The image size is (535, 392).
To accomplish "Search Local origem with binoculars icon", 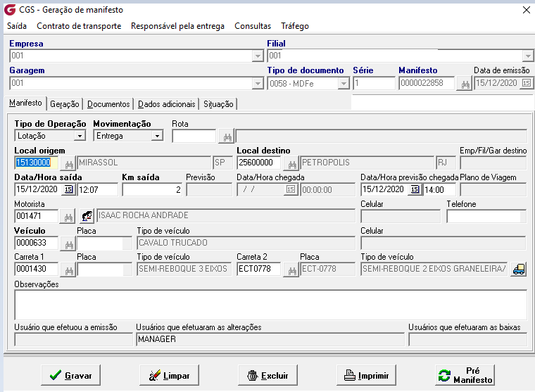I will 68,164.
